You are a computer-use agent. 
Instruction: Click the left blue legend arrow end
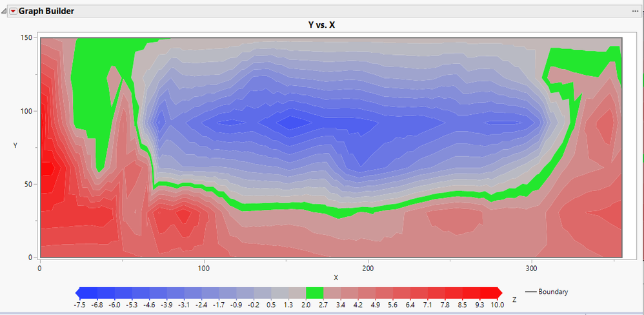pos(77,292)
